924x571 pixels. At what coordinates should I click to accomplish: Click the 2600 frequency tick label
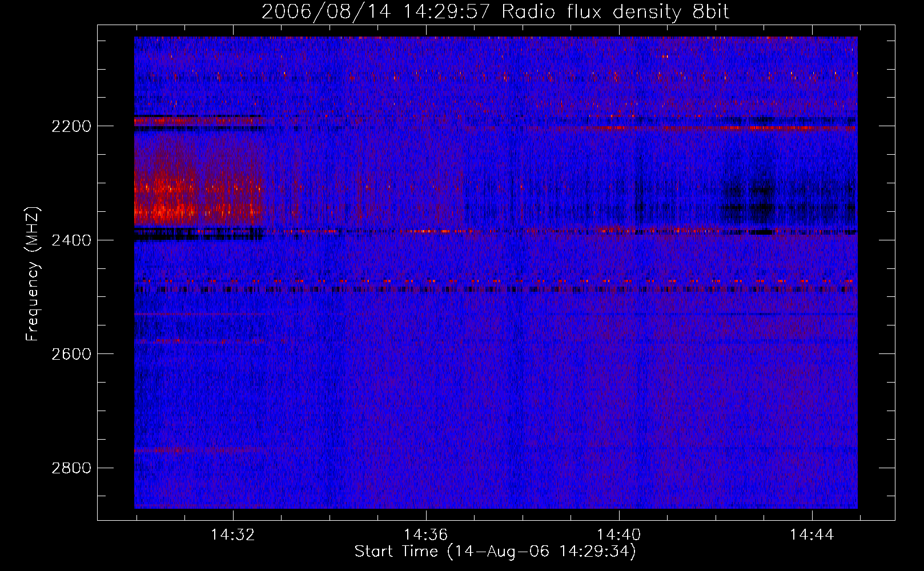[71, 354]
